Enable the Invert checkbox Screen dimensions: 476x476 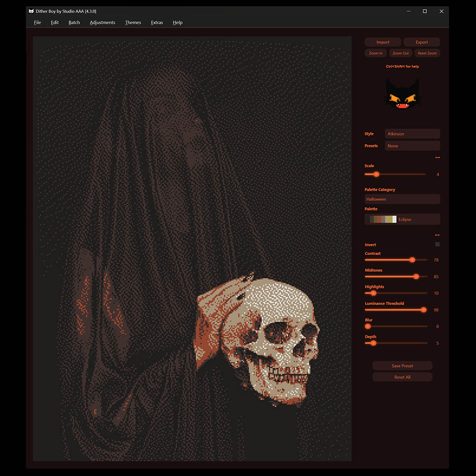coord(437,244)
